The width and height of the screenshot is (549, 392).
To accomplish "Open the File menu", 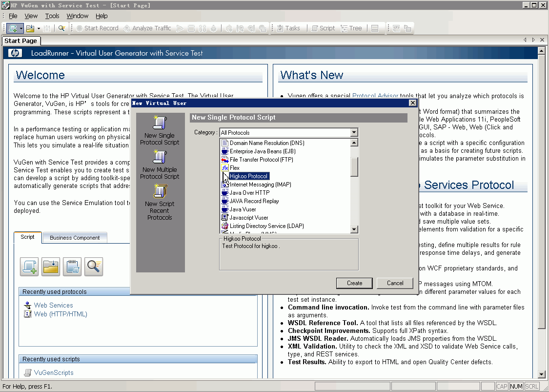I will coord(13,16).
